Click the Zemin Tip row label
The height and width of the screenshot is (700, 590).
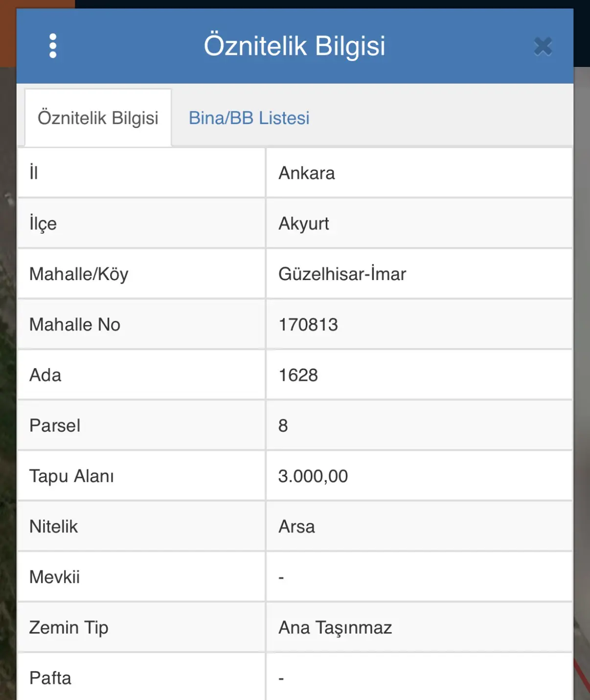pos(69,628)
